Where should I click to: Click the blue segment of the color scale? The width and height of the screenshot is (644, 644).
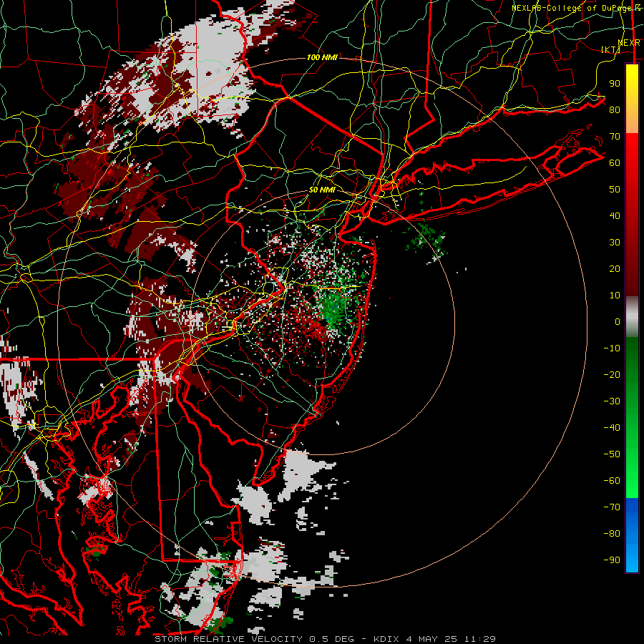pyautogui.click(x=632, y=535)
